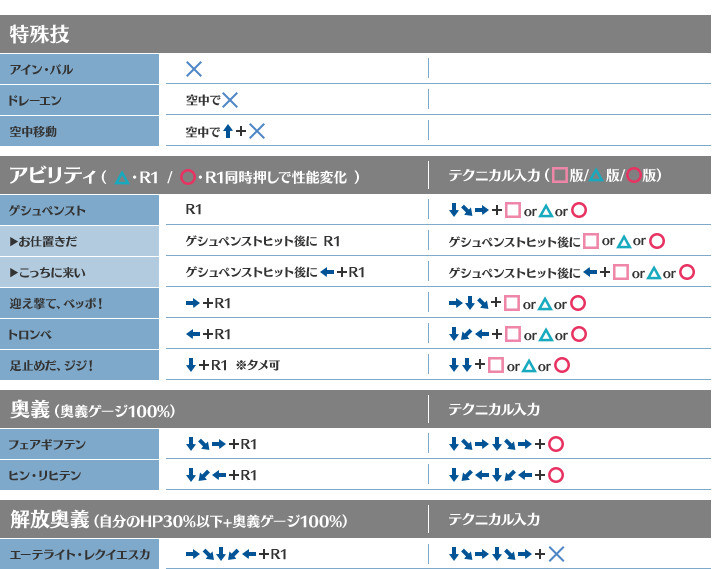
Task: Click the arrow marker before お仕置きだ
Action: 13,242
